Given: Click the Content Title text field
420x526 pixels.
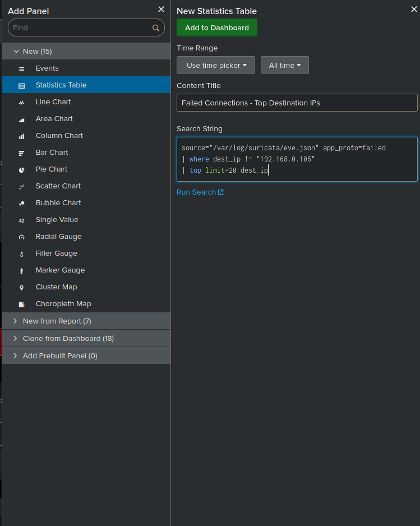Looking at the screenshot, I should click(297, 103).
